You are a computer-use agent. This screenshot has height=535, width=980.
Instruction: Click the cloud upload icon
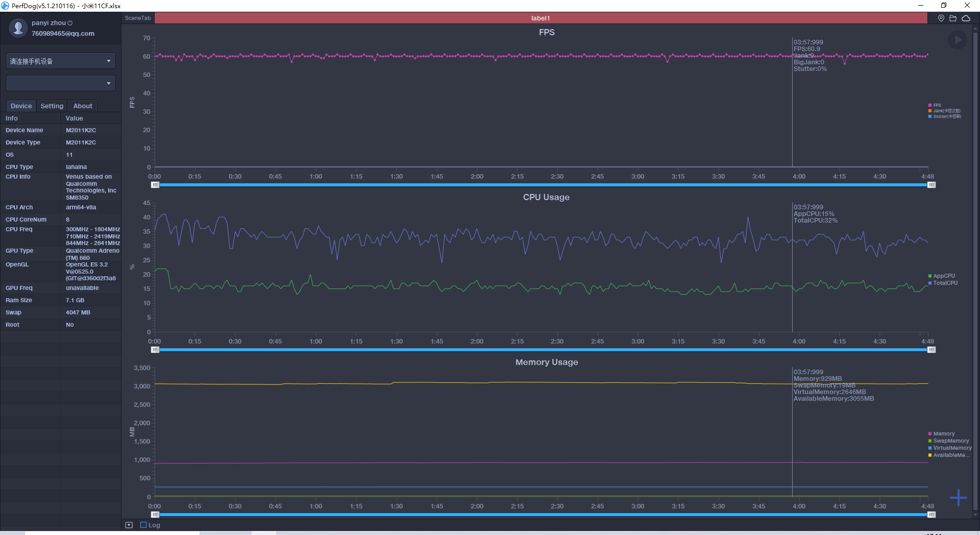click(966, 18)
